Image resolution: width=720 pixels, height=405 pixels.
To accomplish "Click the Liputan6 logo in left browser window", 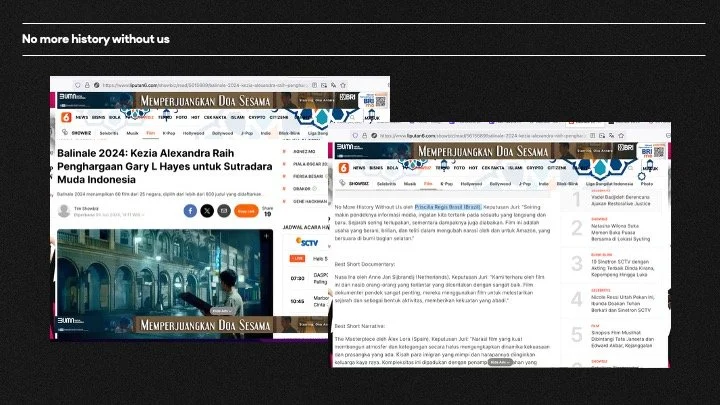I will pos(66,118).
